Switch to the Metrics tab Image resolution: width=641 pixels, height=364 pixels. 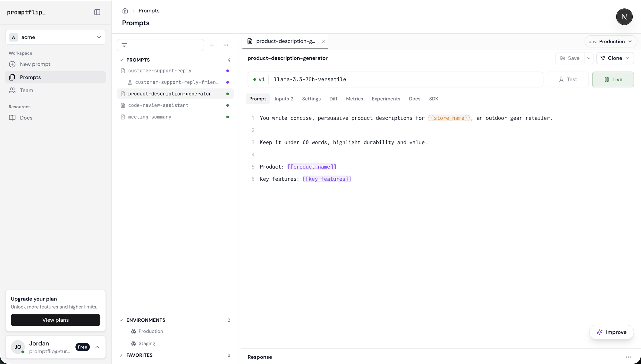click(354, 99)
